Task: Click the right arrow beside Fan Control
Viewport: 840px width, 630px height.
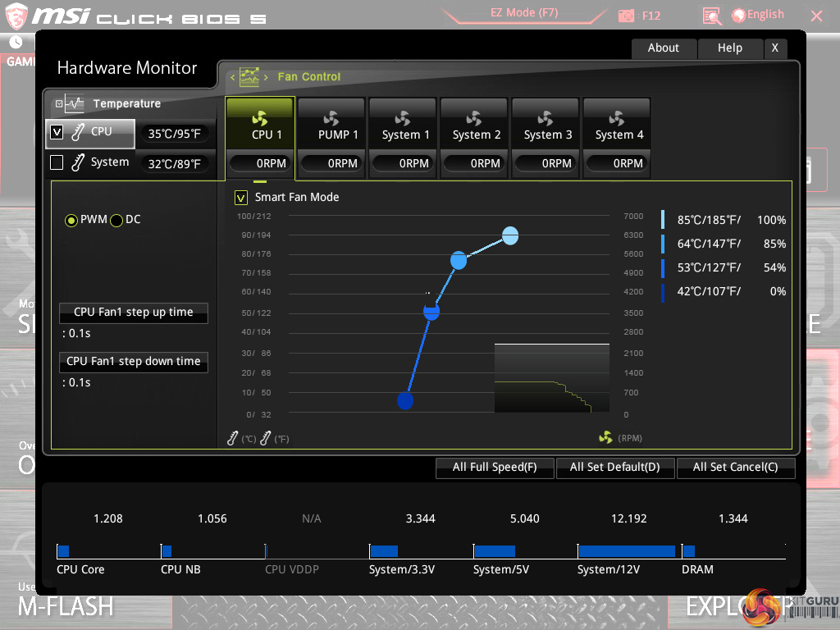Action: pyautogui.click(x=266, y=78)
